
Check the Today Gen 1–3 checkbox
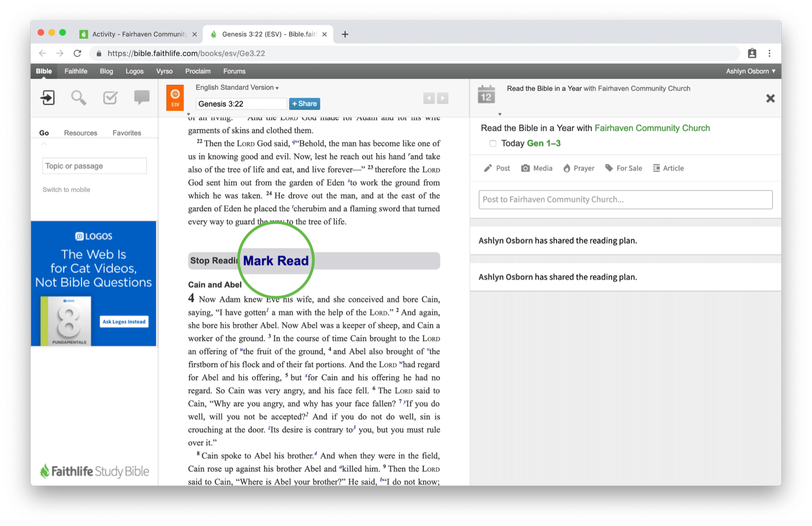[493, 143]
